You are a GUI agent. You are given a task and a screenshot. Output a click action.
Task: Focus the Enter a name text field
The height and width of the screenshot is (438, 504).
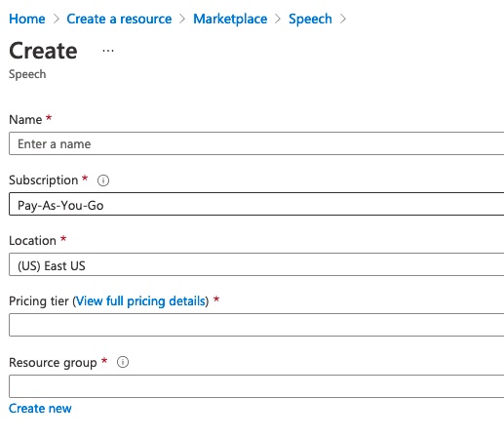click(256, 143)
